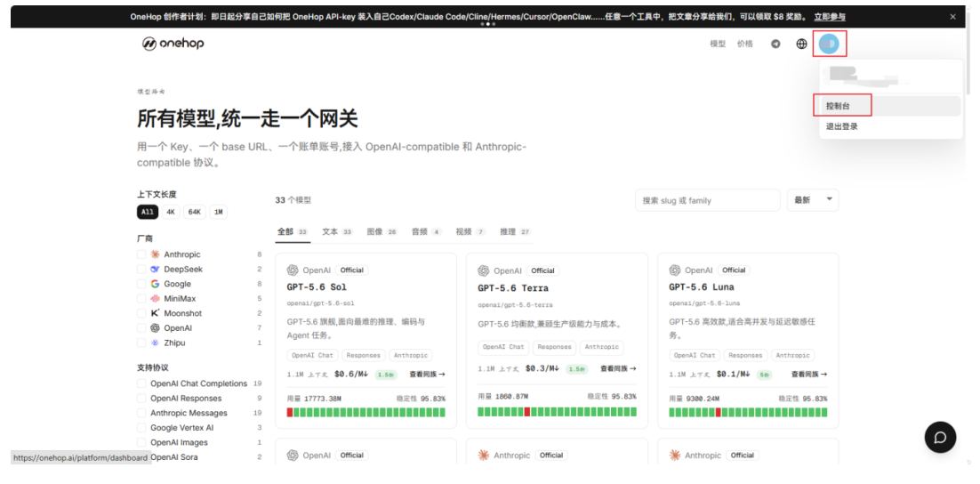Tick the Anthropic vendor checkbox
The image size is (980, 484).
coord(141,254)
